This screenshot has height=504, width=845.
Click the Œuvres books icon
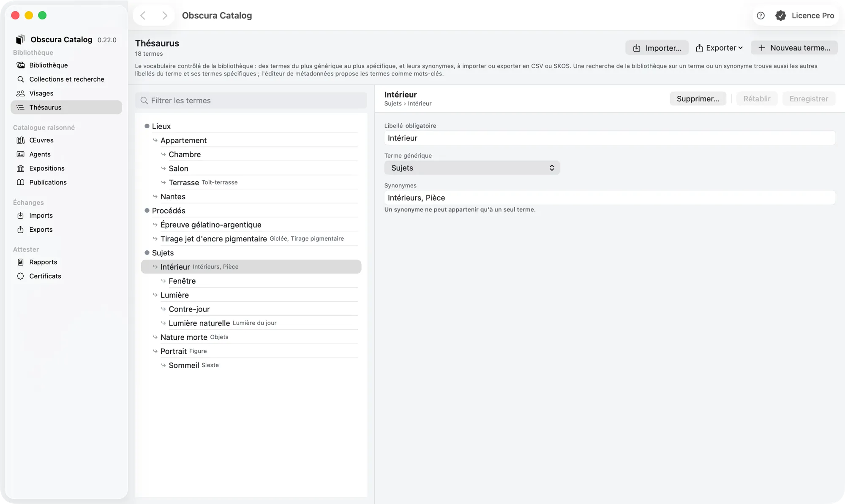click(x=20, y=140)
